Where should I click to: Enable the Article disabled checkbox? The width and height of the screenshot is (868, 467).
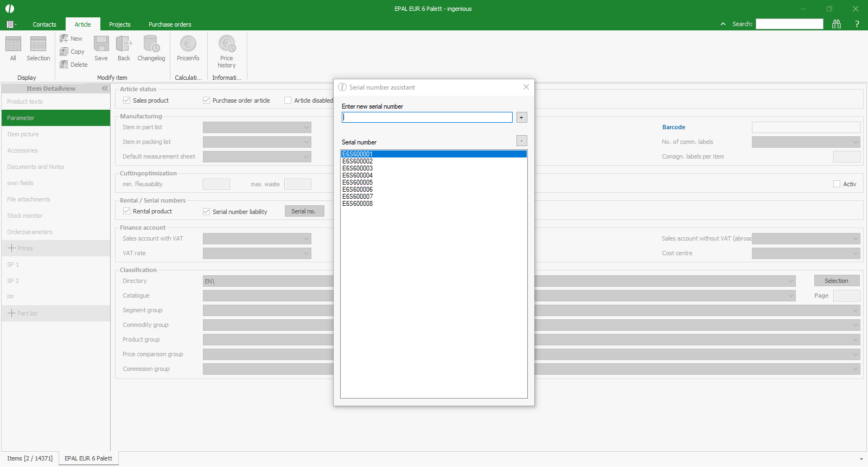click(x=288, y=100)
